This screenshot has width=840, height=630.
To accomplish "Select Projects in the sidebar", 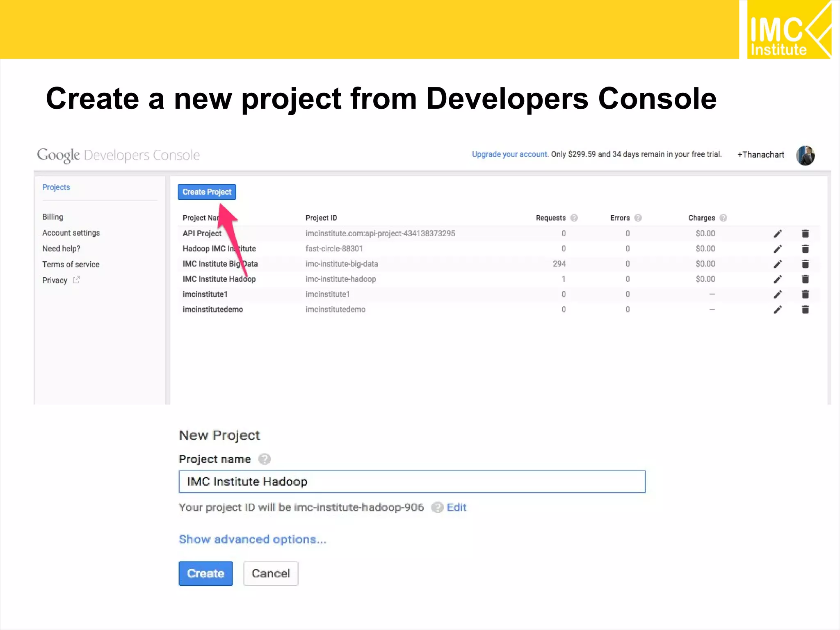I will pyautogui.click(x=56, y=187).
